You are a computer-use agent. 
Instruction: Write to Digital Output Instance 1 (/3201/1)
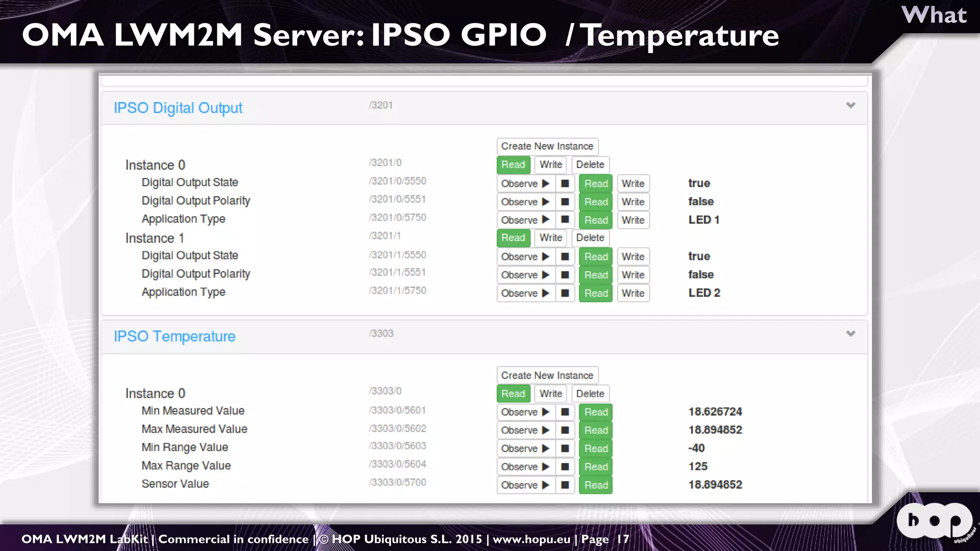pos(551,238)
